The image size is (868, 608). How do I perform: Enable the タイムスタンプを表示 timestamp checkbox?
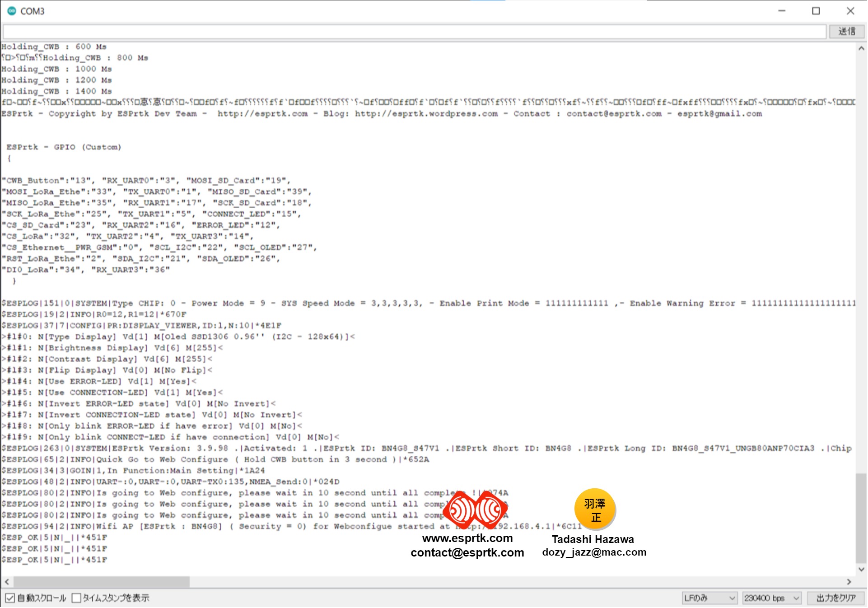pos(76,599)
